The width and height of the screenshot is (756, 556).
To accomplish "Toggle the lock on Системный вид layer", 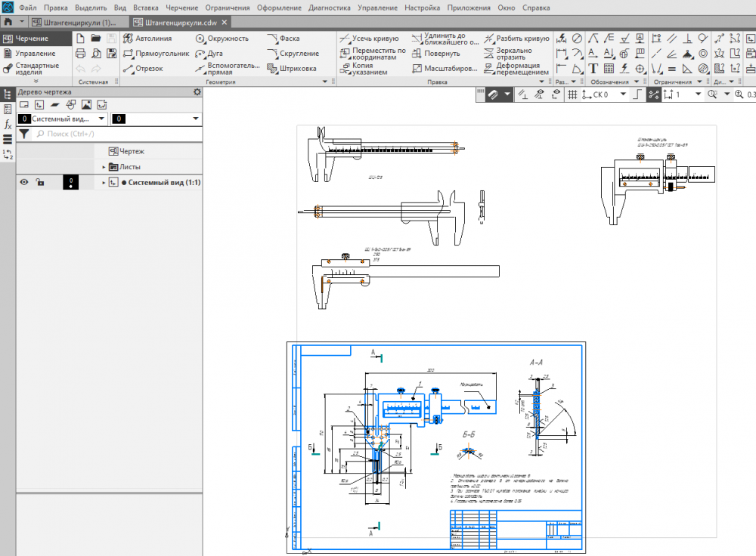I will point(40,182).
